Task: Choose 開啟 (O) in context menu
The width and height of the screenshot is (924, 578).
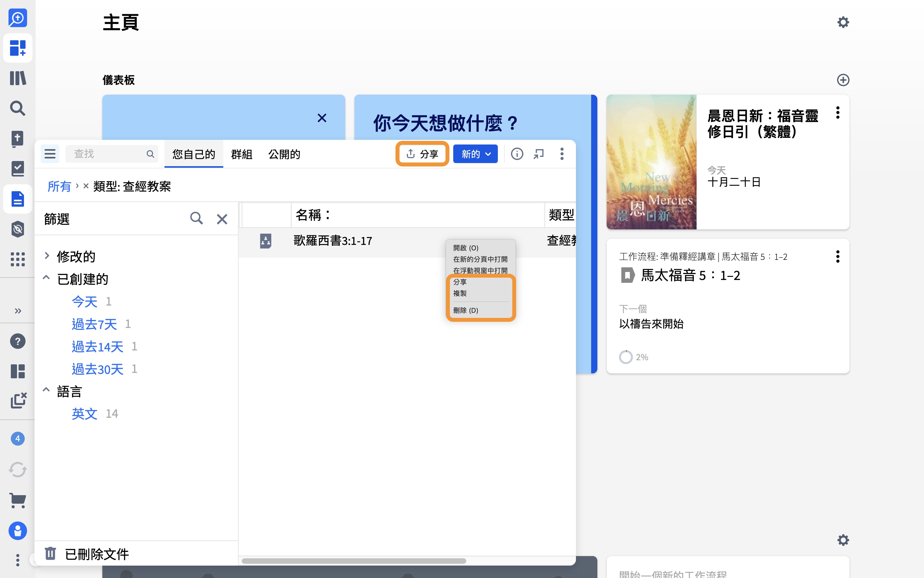Action: [465, 248]
